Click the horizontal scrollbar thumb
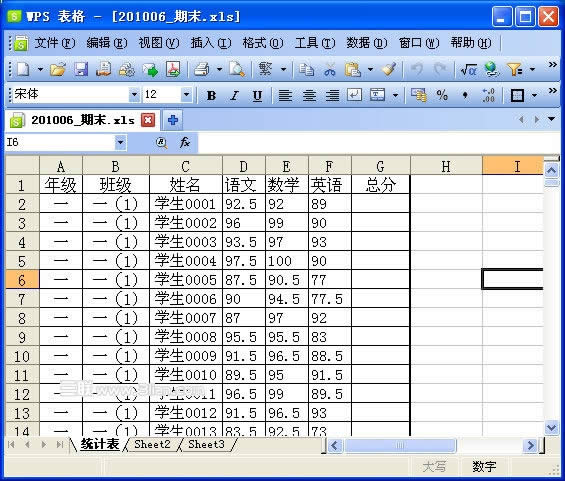565x481 pixels. pos(400,445)
